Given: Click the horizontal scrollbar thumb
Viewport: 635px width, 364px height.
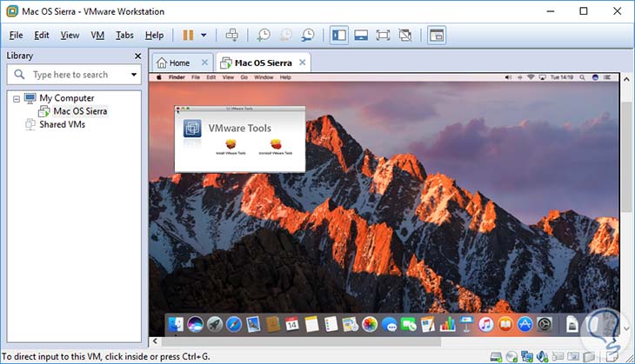Looking at the screenshot, I should (x=301, y=341).
